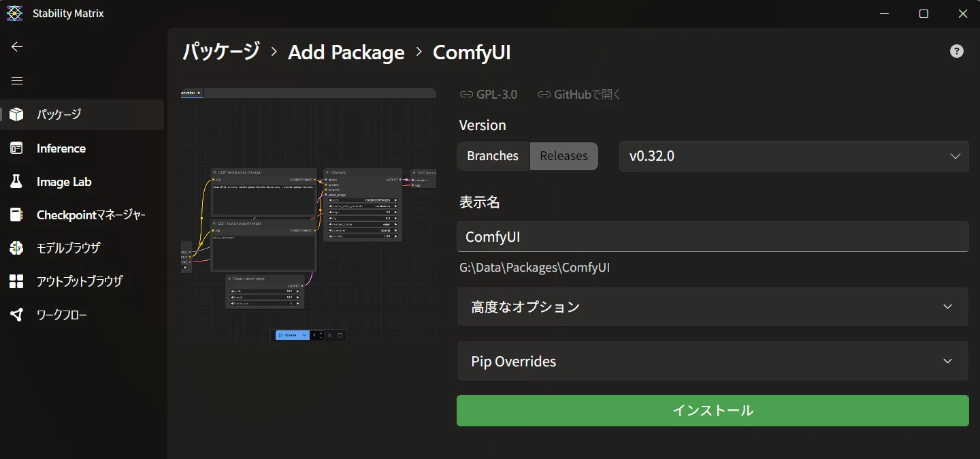Screen dimensions: 980x459
Task: Open Checkpointマネージャー page
Action: 82,215
